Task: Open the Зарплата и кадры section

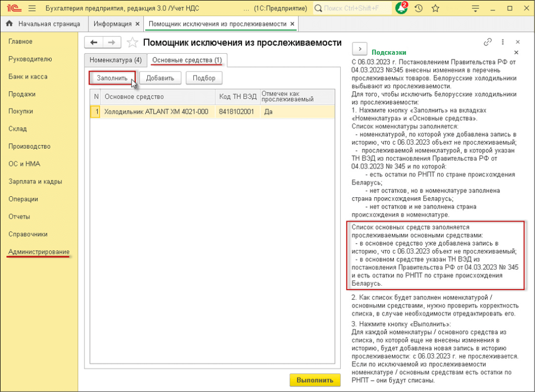Action: pos(35,181)
